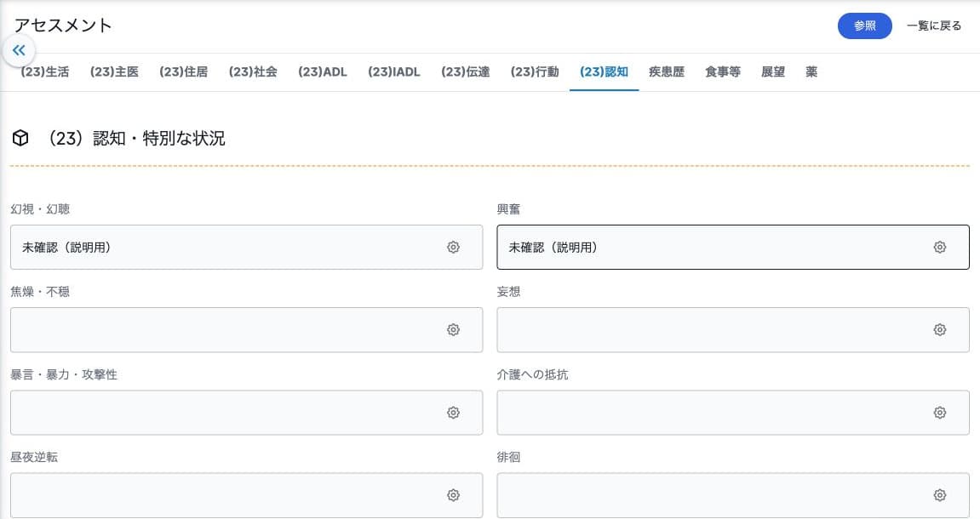Image resolution: width=980 pixels, height=519 pixels.
Task: Go to the (23)行動 tab
Action: click(x=535, y=71)
